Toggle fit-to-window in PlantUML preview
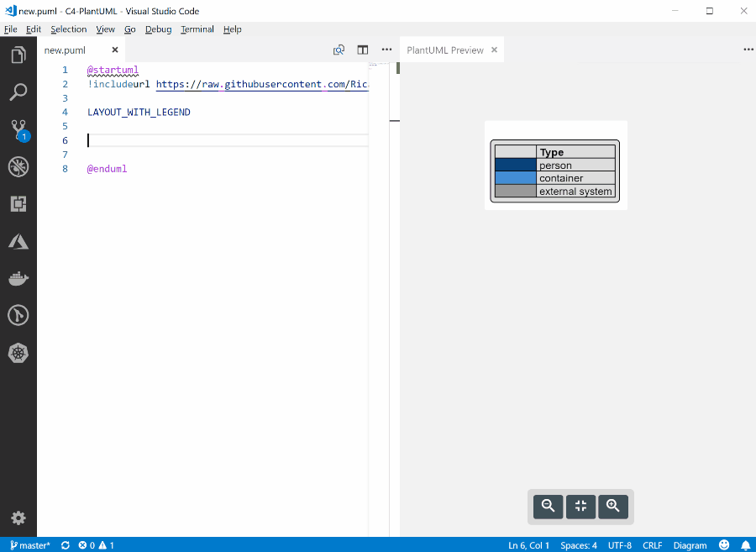 click(580, 506)
